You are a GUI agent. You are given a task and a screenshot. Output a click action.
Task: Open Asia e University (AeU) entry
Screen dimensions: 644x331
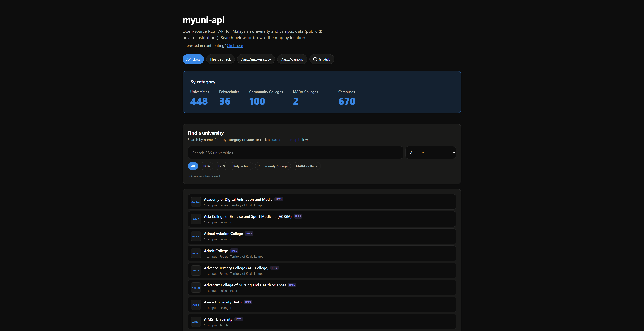322,305
